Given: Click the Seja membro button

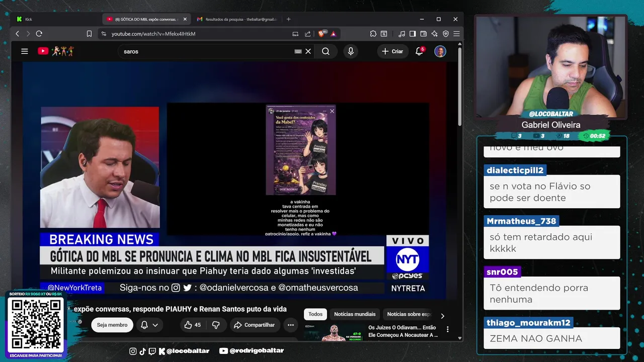Looking at the screenshot, I should click(x=112, y=325).
